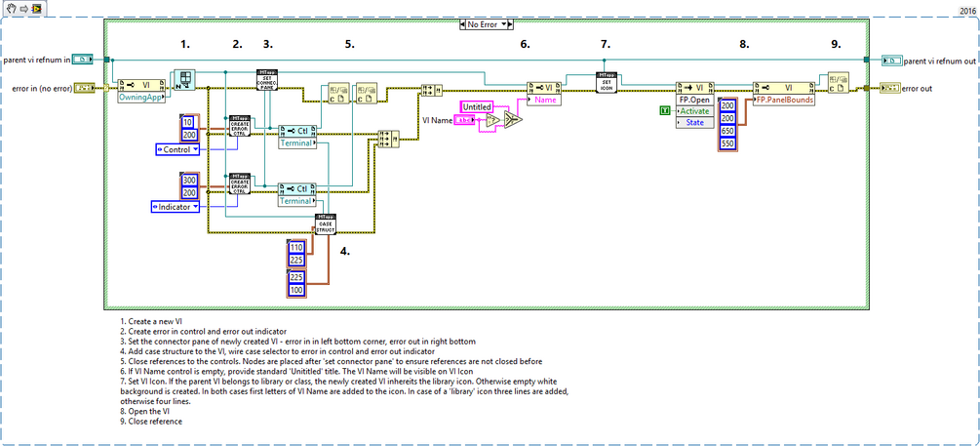
Task: Click the '1. Create a new VI' note
Action: (150, 321)
